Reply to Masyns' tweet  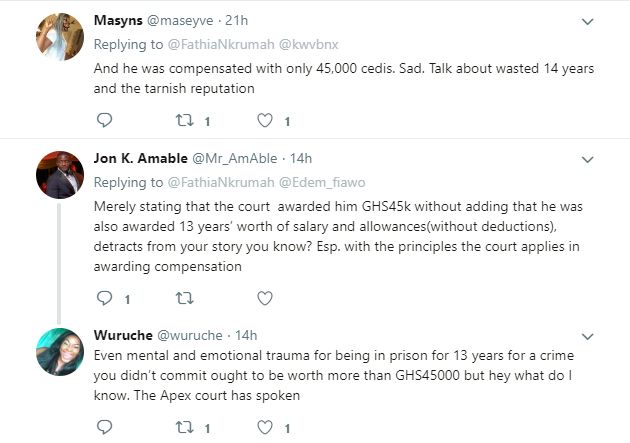click(106, 121)
